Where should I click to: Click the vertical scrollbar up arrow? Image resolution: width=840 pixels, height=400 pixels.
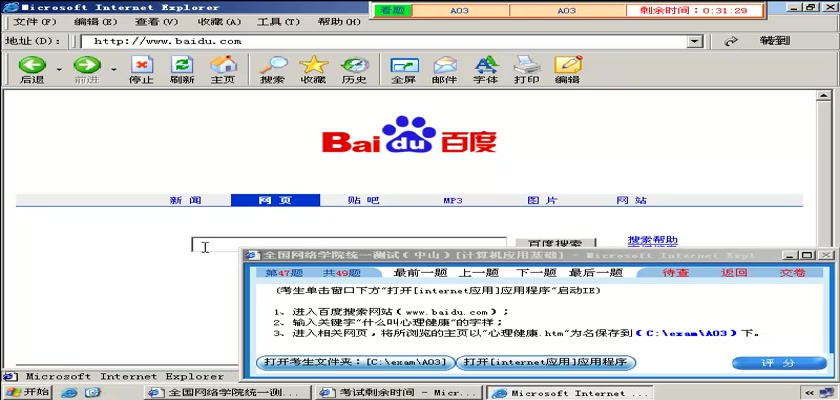(x=823, y=95)
